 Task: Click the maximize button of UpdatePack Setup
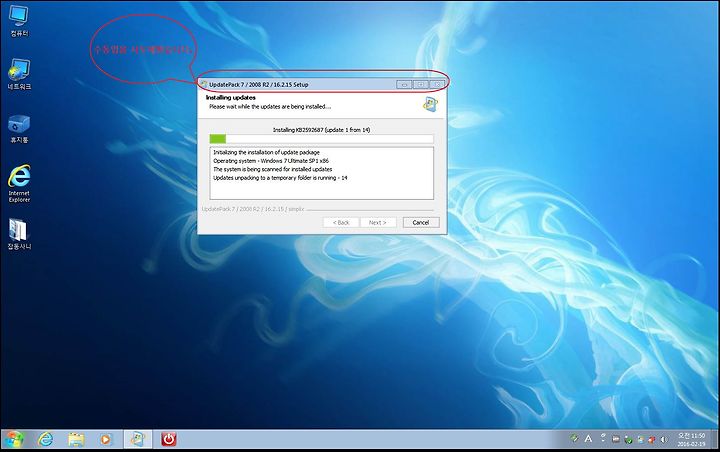421,85
